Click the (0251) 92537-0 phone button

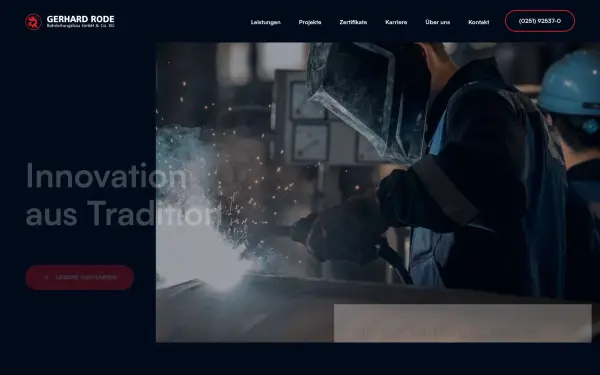coord(540,21)
